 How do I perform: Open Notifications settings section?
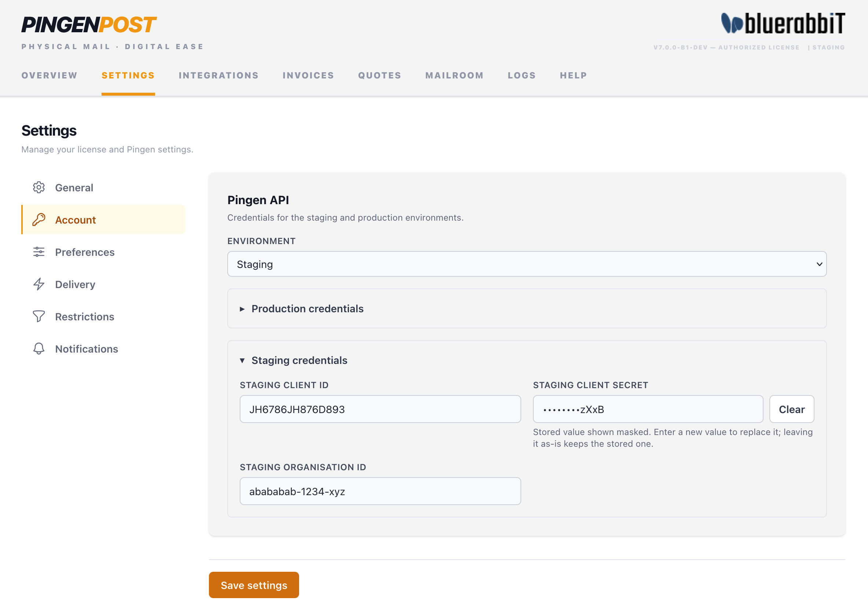103,349
